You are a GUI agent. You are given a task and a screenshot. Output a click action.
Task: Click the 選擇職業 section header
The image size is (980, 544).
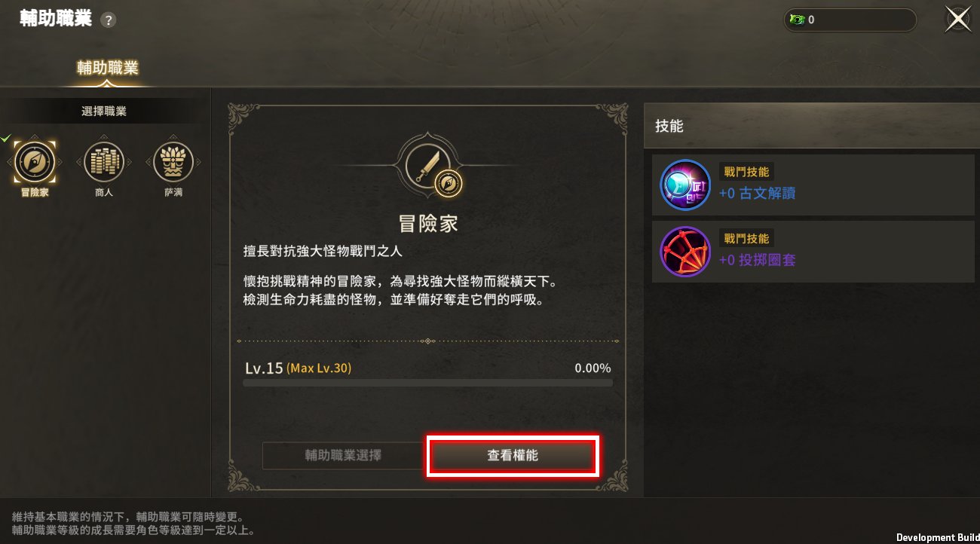pos(104,112)
